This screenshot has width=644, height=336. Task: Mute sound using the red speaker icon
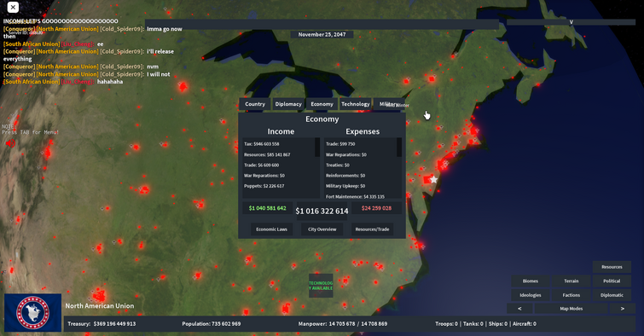[10, 143]
